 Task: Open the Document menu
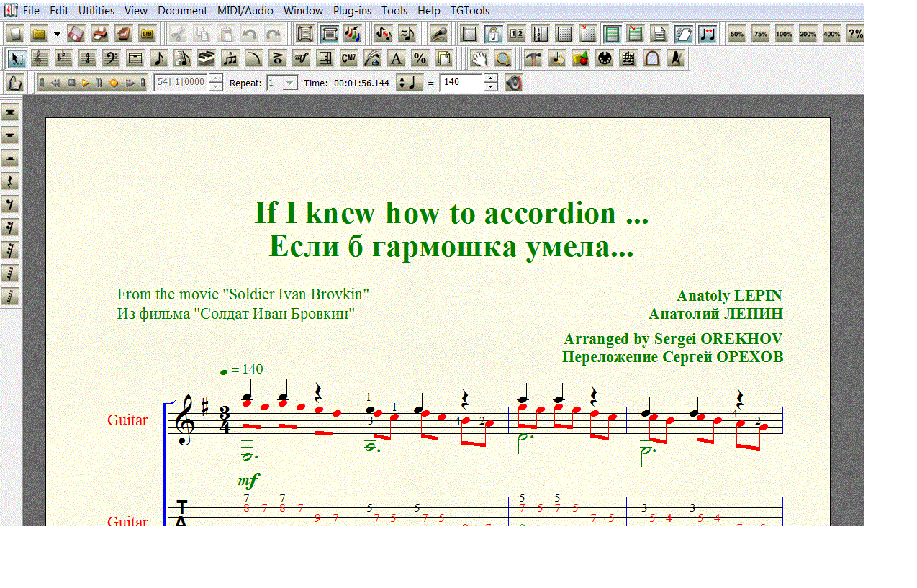pyautogui.click(x=183, y=11)
